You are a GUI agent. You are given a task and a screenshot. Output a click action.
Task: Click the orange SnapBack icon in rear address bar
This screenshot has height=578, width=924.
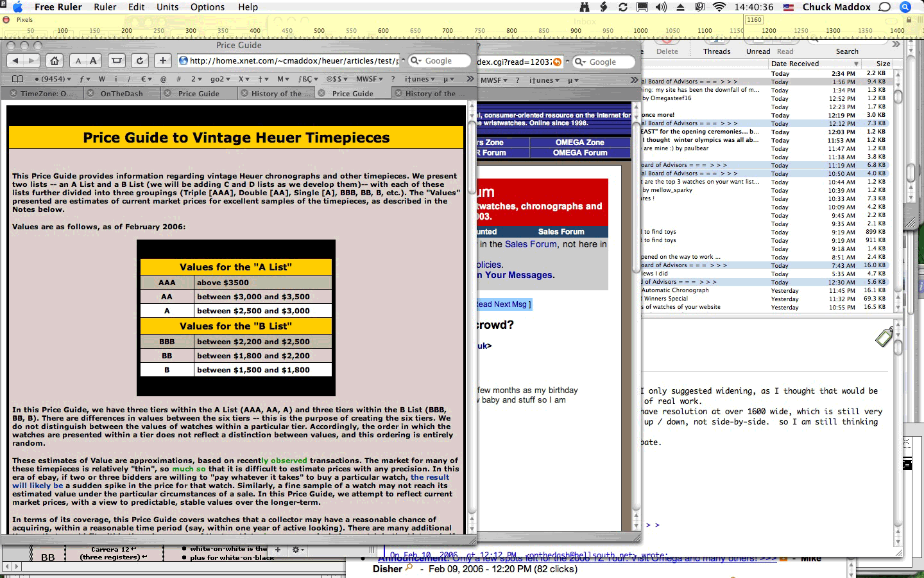click(557, 62)
